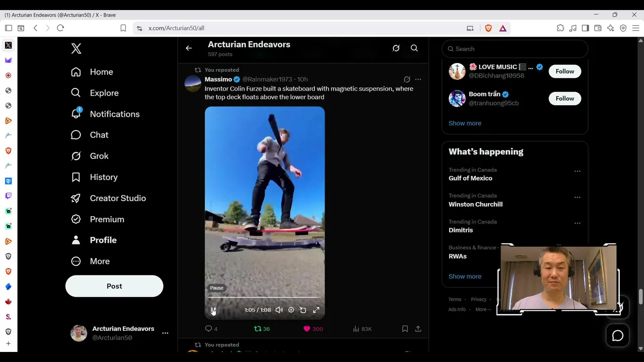The width and height of the screenshot is (644, 362).
Task: Open the browser extensions puzzle icon
Action: pyautogui.click(x=560, y=28)
